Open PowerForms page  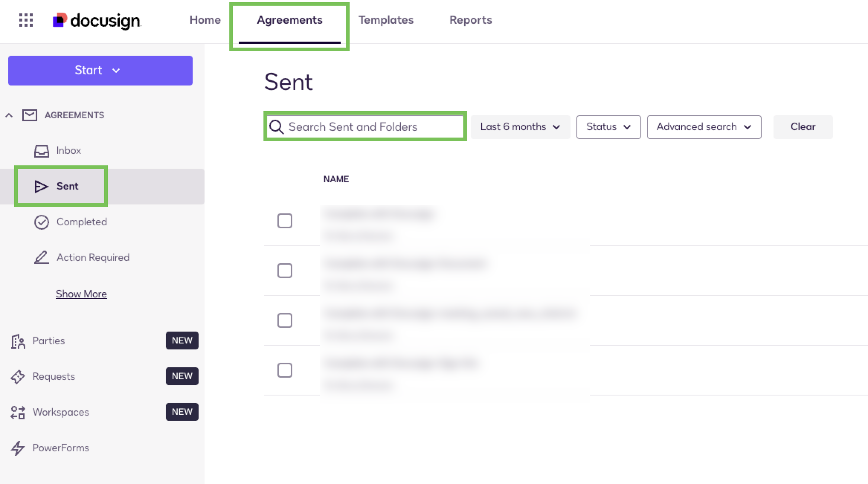click(x=61, y=448)
